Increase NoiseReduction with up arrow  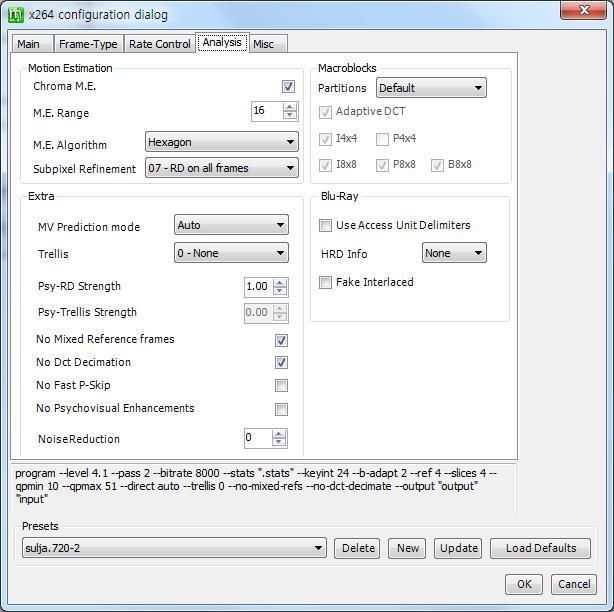(279, 434)
